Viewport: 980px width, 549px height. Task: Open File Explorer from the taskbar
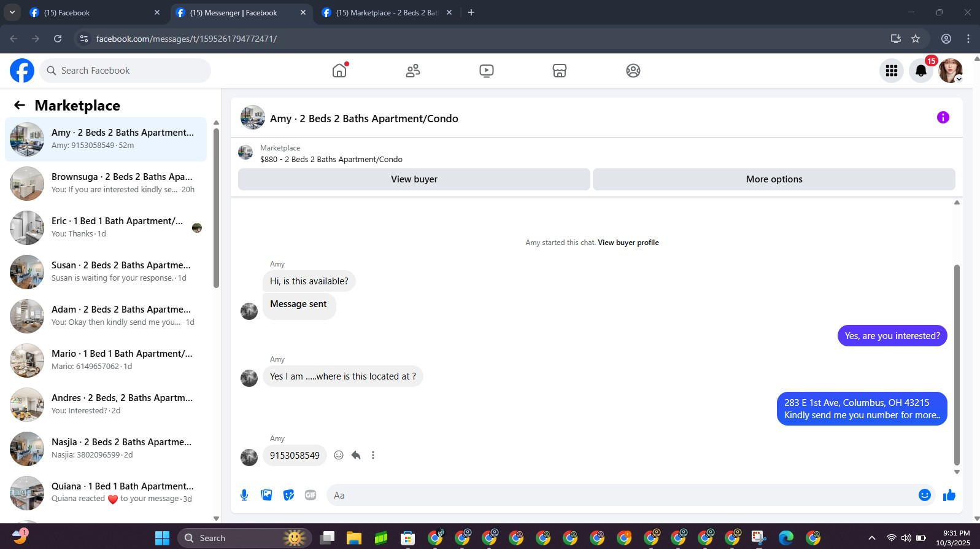point(354,538)
